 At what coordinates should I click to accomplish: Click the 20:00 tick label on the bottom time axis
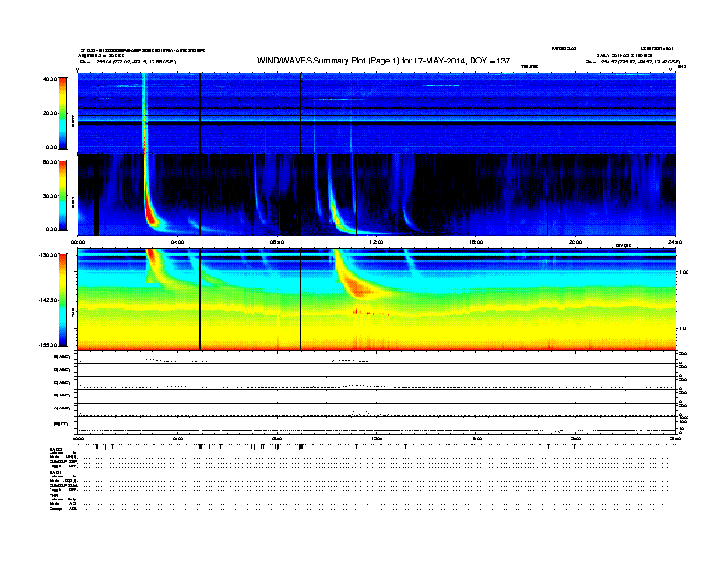coord(575,438)
